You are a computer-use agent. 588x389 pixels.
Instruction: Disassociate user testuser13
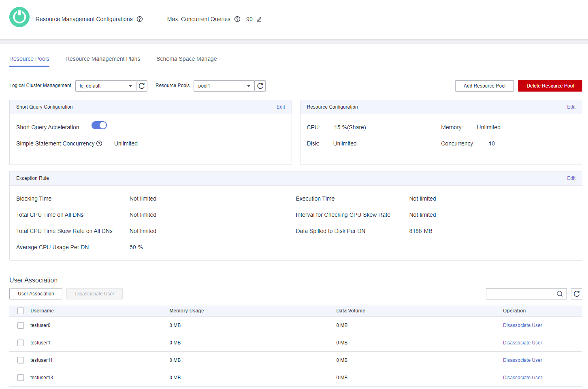[522, 378]
